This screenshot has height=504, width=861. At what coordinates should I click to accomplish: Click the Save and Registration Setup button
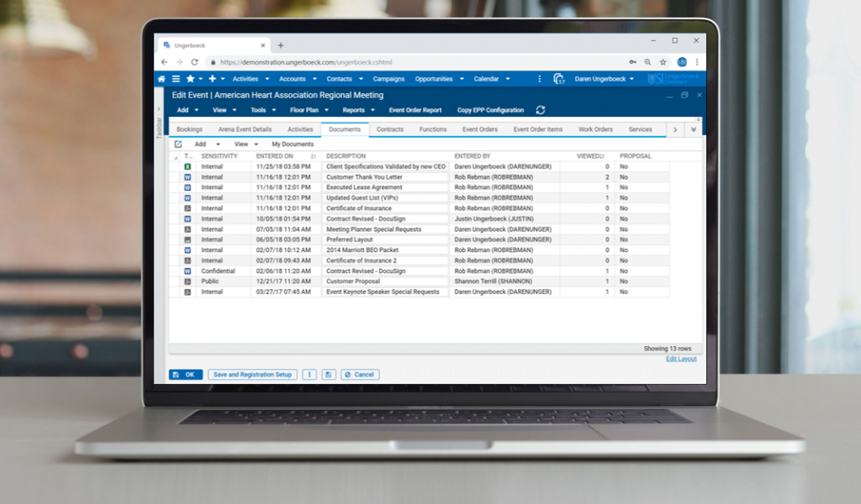tap(252, 375)
